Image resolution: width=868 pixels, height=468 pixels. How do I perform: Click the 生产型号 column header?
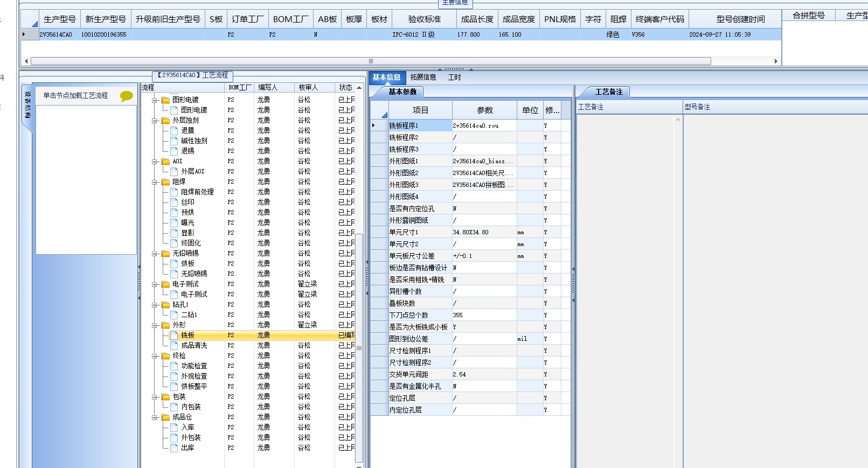pos(60,19)
